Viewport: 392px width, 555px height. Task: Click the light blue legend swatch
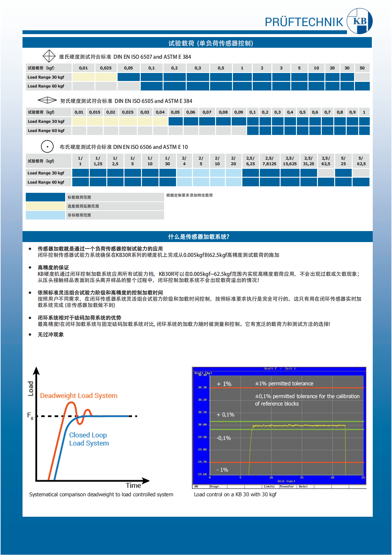[45, 215]
